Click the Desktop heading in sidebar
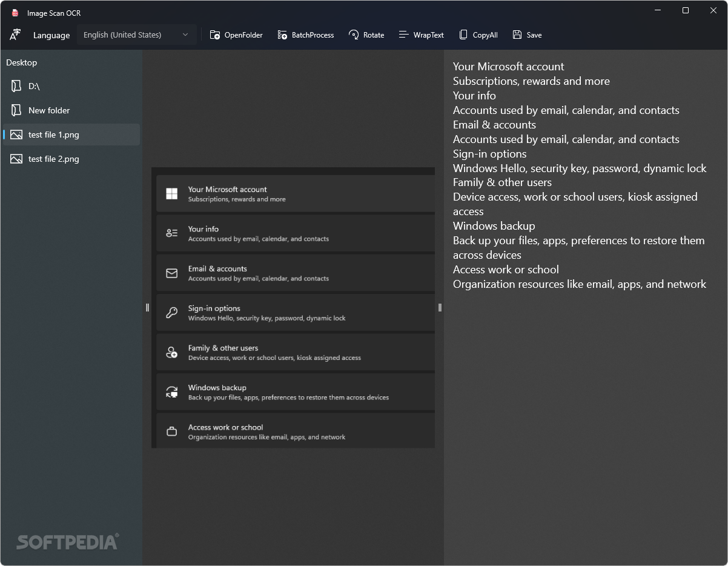The image size is (728, 566). point(22,62)
